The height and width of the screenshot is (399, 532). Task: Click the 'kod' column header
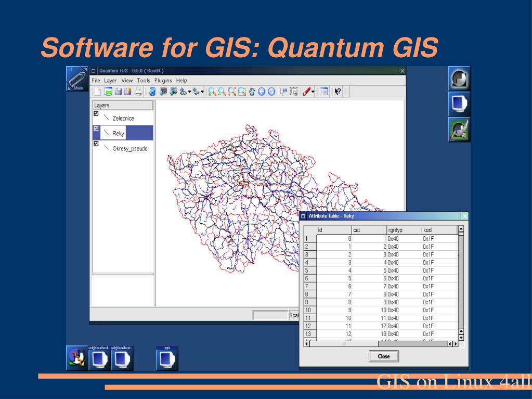pyautogui.click(x=440, y=230)
